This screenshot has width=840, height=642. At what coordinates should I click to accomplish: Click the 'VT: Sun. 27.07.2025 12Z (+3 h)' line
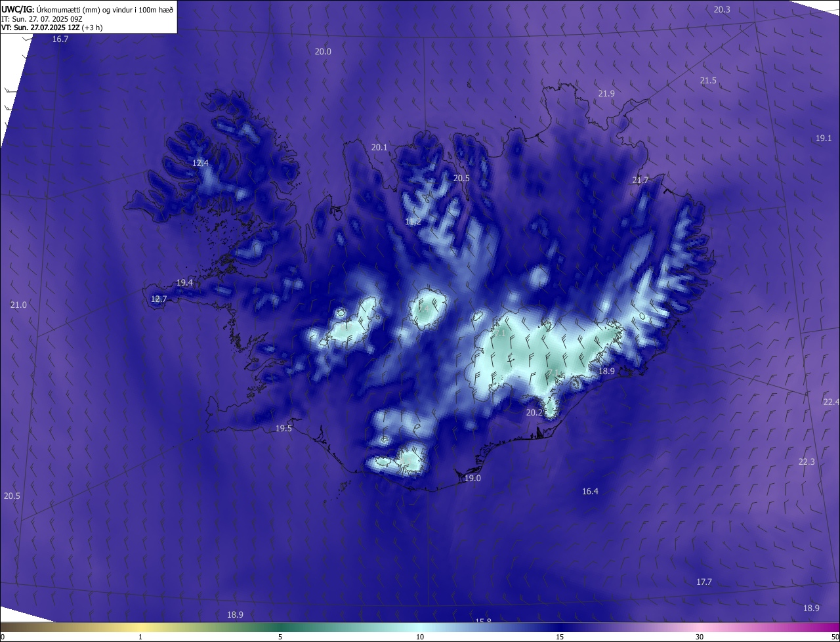(x=52, y=28)
